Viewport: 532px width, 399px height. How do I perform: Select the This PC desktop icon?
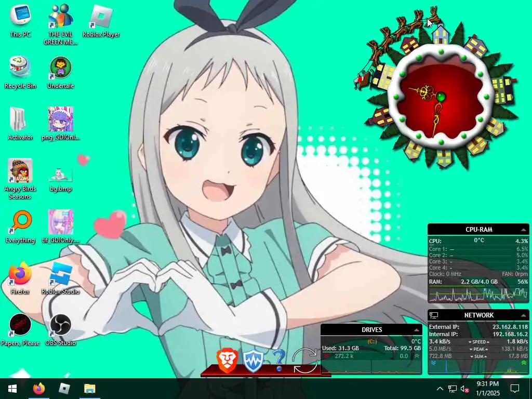[x=20, y=21]
